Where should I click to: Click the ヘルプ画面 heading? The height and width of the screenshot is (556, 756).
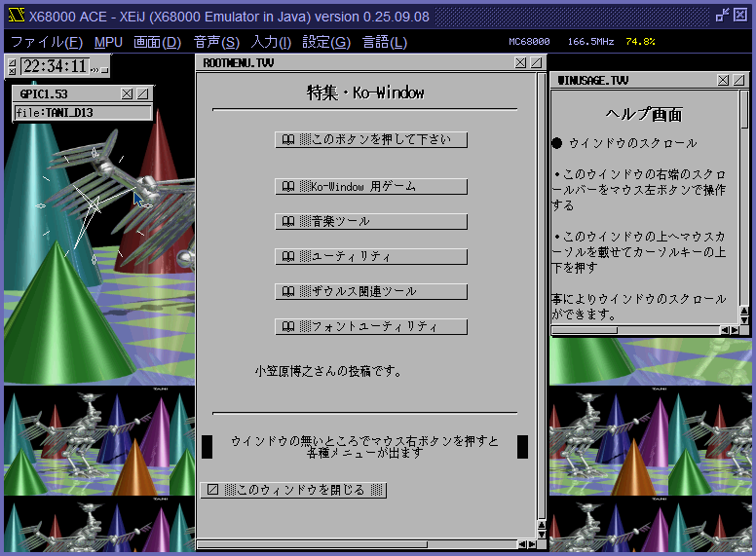point(644,115)
